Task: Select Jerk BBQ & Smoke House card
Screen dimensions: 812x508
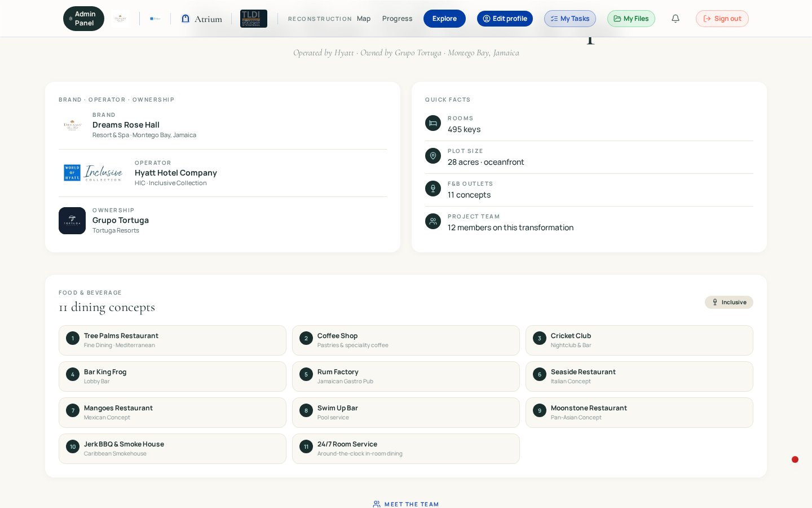Action: [173, 449]
